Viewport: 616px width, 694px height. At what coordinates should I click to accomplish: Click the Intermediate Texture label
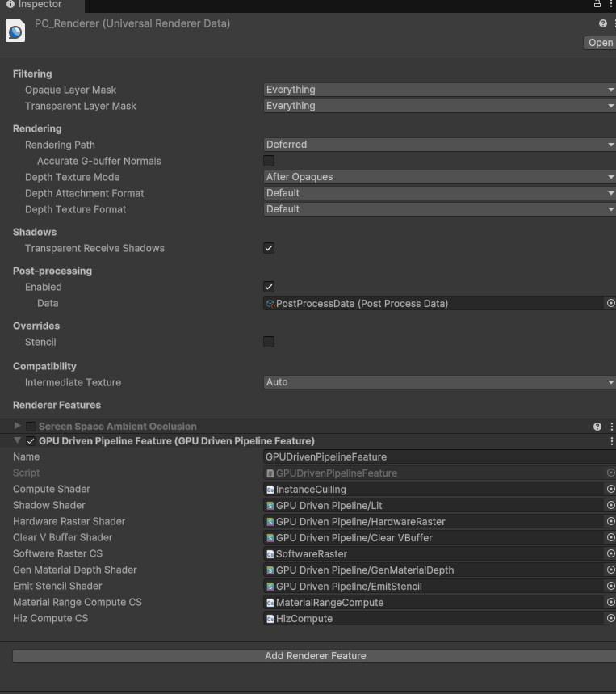tap(73, 382)
